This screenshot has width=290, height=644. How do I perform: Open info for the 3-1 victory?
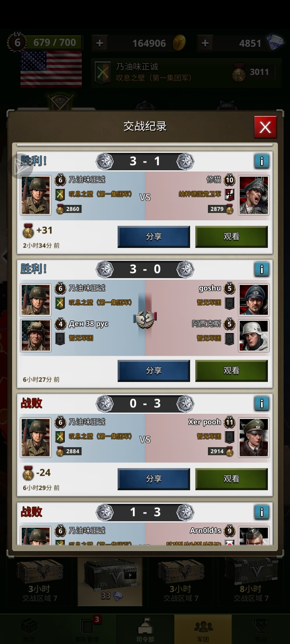pyautogui.click(x=262, y=161)
